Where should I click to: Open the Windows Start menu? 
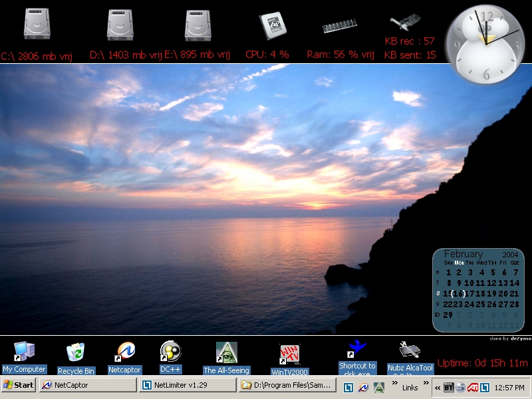[19, 385]
